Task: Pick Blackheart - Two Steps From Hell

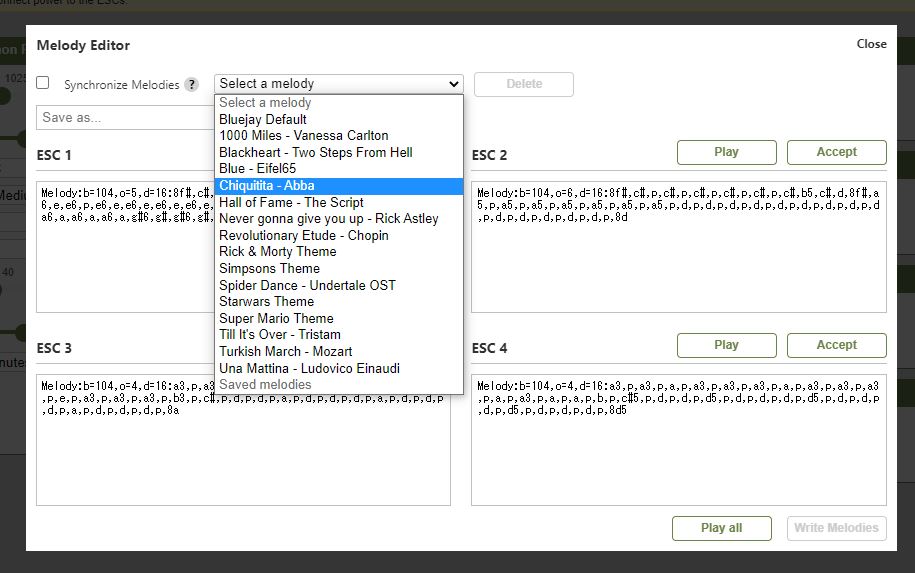Action: (x=339, y=153)
